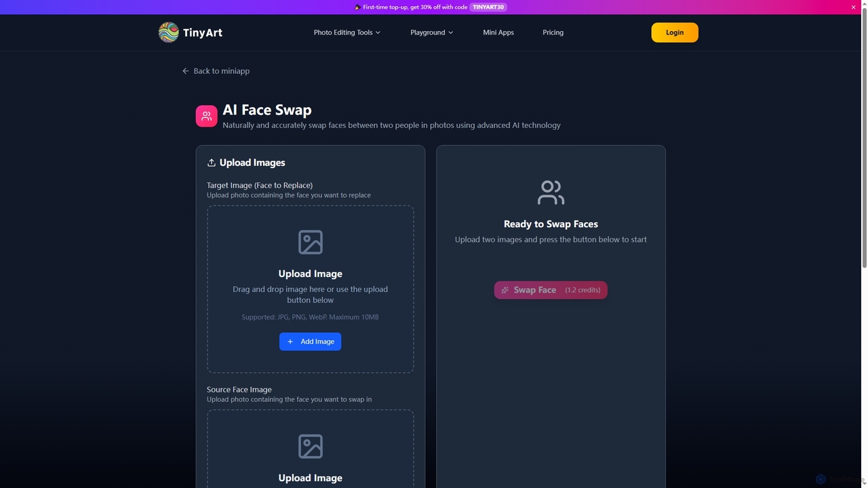Click the sparkle icon on Swap Face button

click(x=505, y=290)
